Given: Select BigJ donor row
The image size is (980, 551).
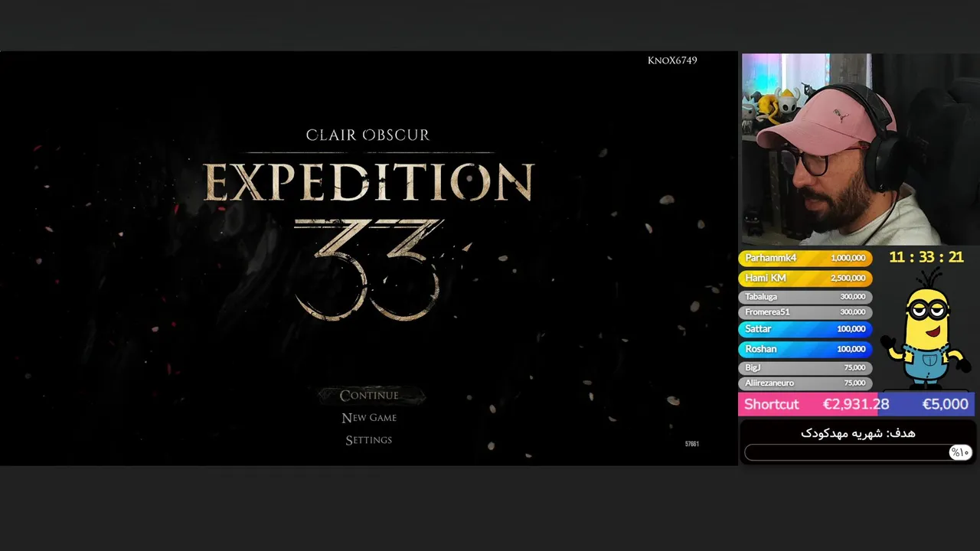Looking at the screenshot, I should point(805,368).
